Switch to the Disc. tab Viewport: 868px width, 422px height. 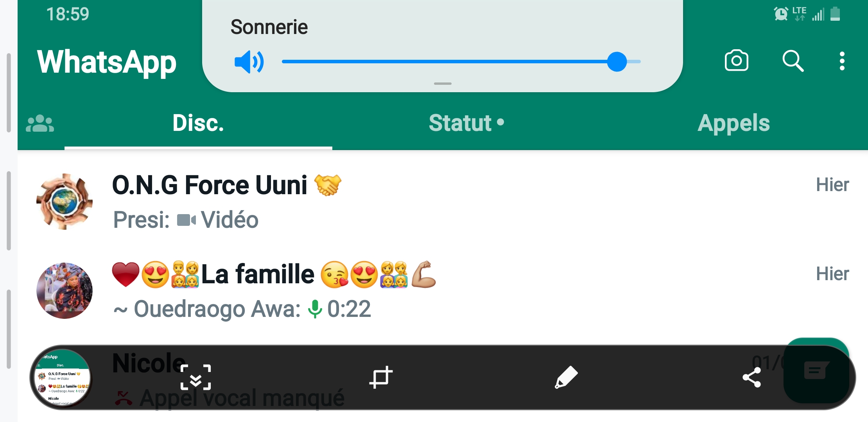pos(198,123)
